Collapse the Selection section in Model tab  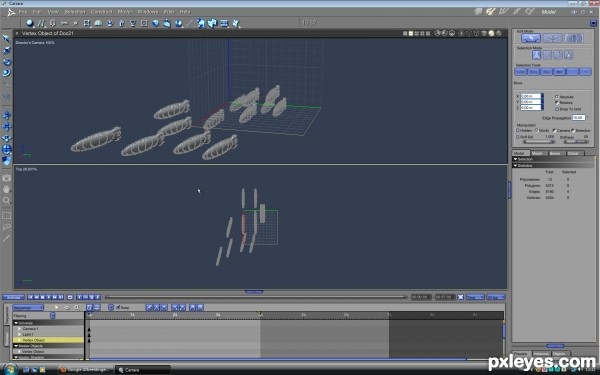click(x=515, y=159)
